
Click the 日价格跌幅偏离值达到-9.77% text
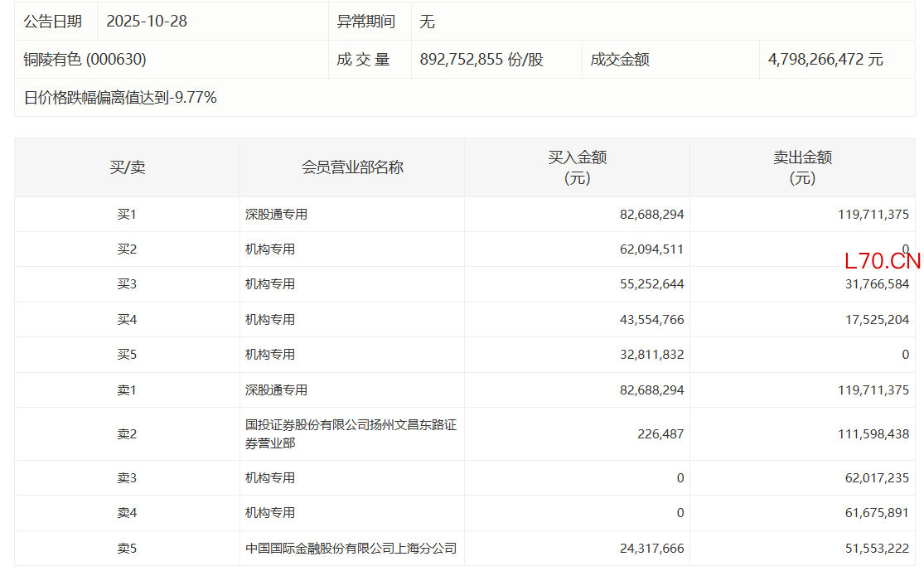click(x=120, y=98)
